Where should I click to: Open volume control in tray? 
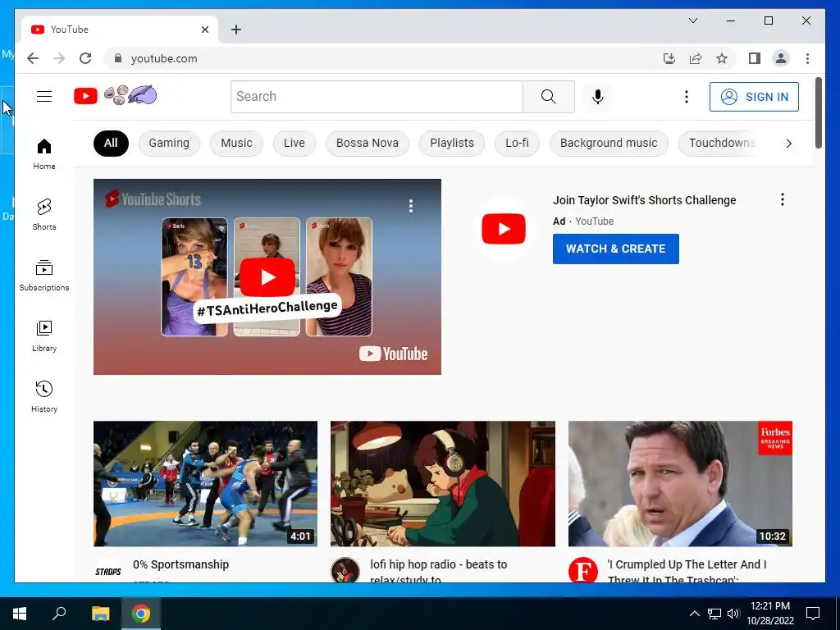click(x=733, y=614)
